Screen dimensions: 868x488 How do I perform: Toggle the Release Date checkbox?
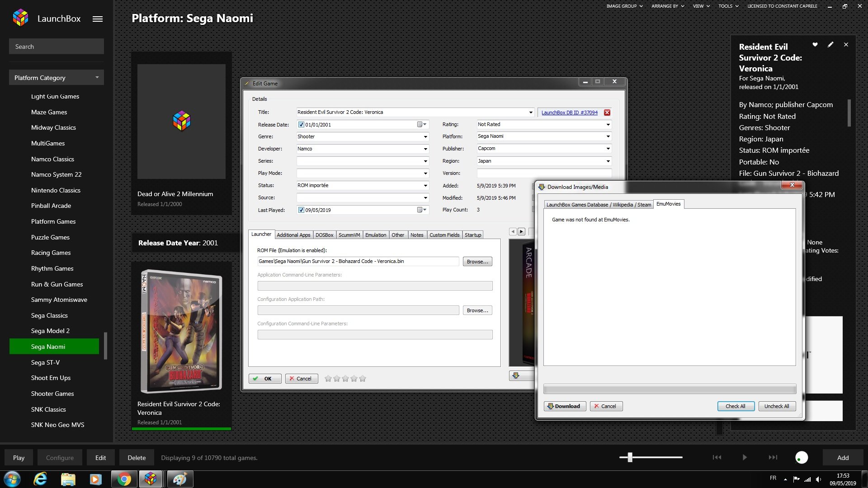click(301, 125)
